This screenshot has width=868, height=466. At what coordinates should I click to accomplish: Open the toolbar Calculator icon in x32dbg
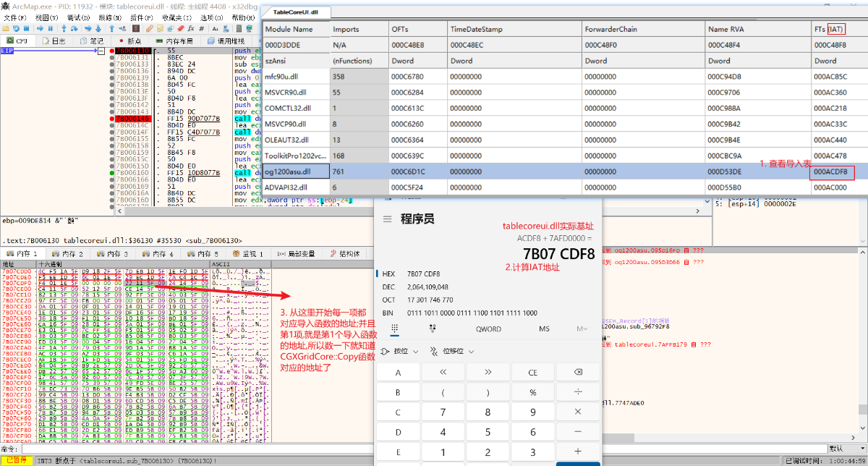point(239,29)
